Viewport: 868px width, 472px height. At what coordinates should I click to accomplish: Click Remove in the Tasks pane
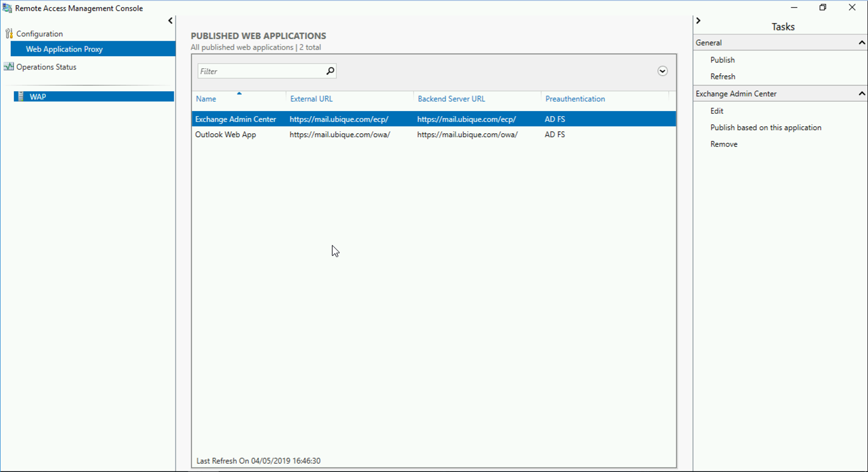(x=724, y=144)
